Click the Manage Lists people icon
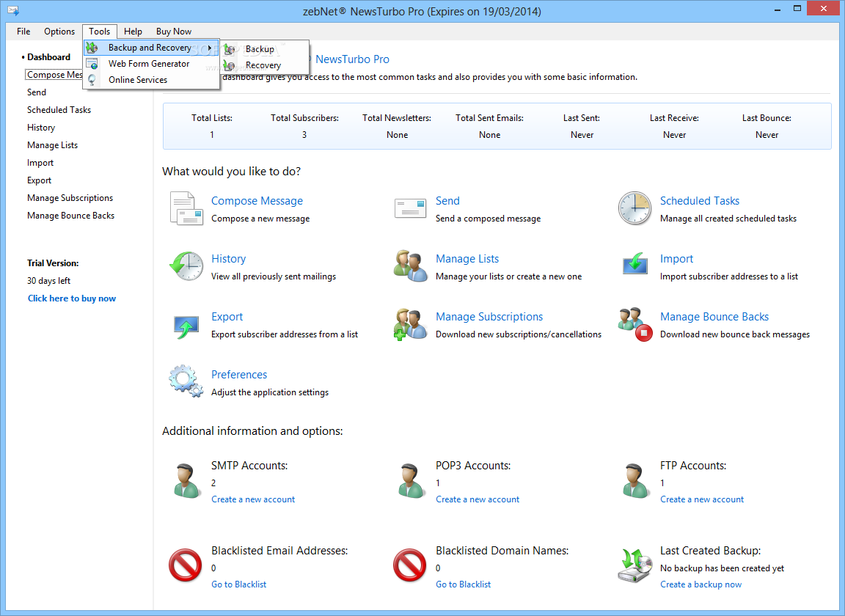The height and width of the screenshot is (616, 845). (x=411, y=265)
